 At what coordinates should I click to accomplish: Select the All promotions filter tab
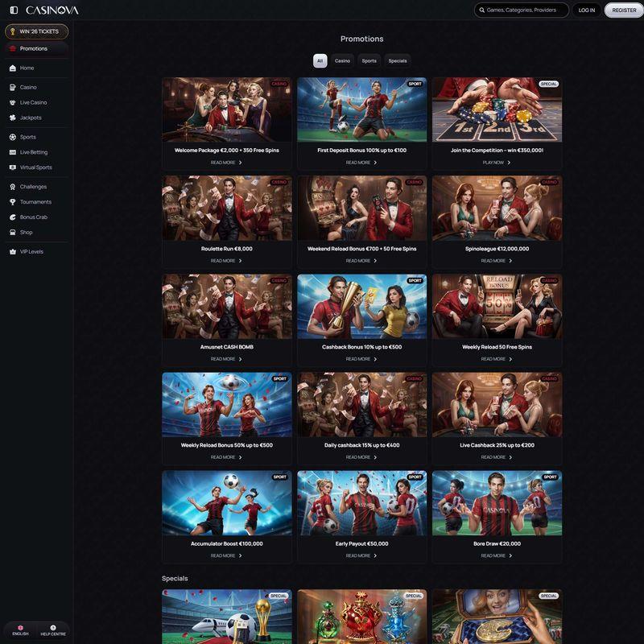[320, 61]
